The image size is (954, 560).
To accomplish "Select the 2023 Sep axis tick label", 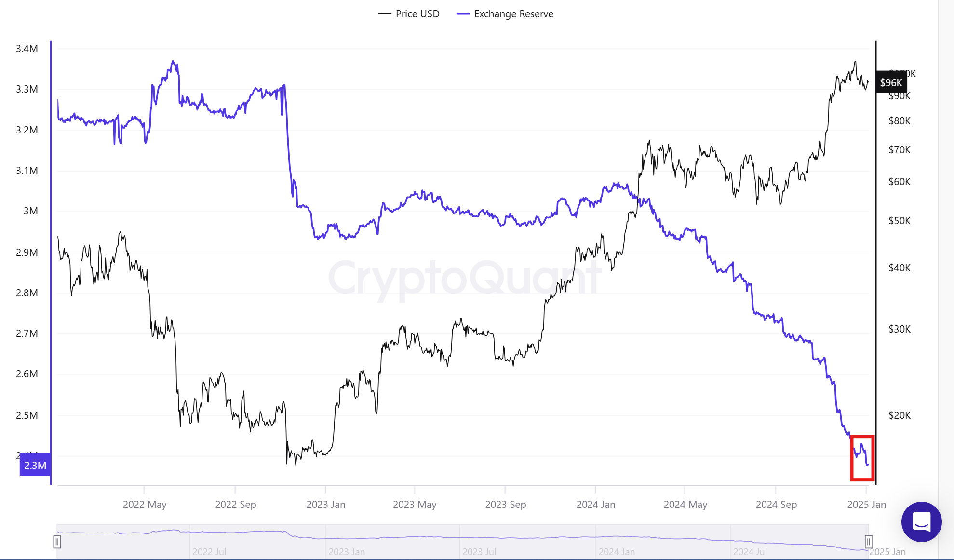I will click(x=505, y=505).
